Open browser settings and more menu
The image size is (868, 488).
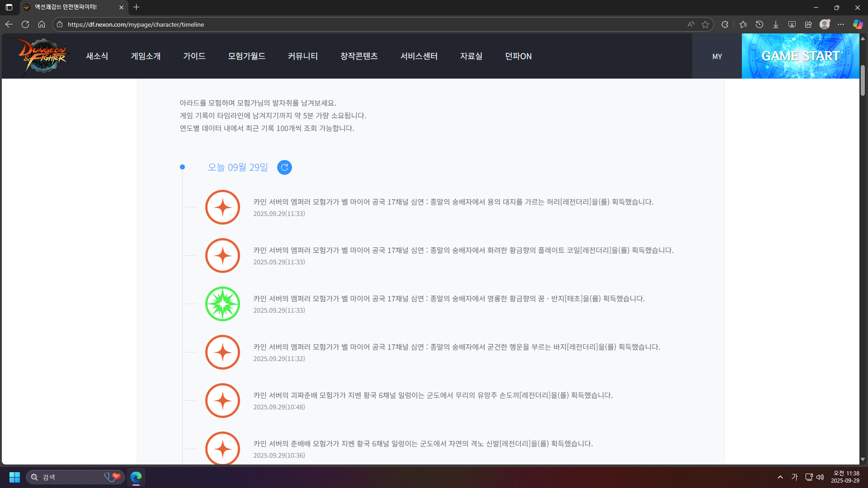[841, 24]
